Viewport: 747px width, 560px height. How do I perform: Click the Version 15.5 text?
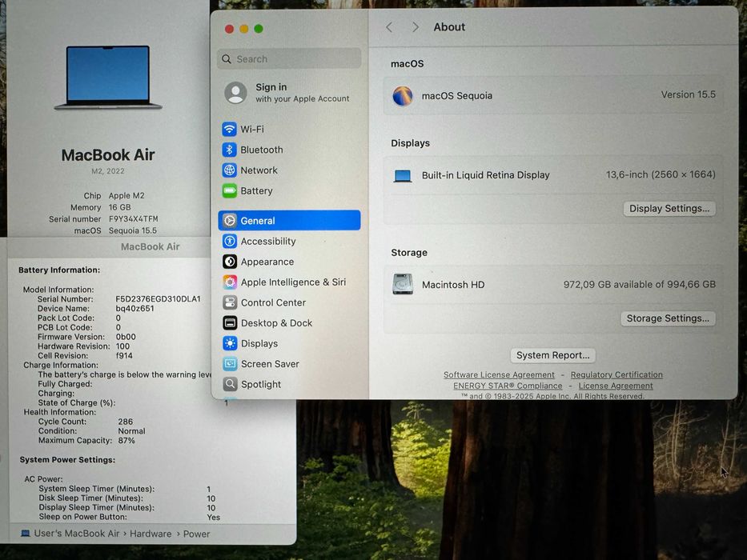pyautogui.click(x=689, y=94)
